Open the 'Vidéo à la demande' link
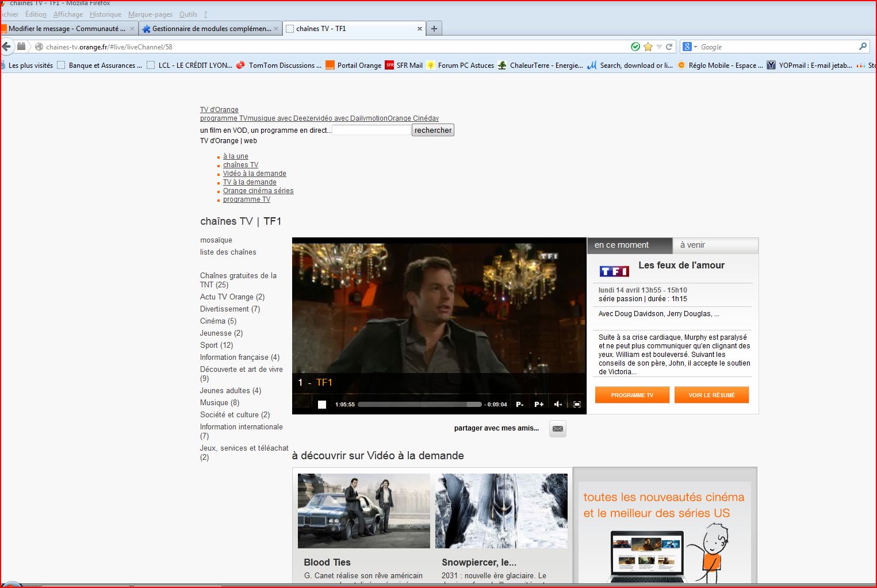 (254, 174)
